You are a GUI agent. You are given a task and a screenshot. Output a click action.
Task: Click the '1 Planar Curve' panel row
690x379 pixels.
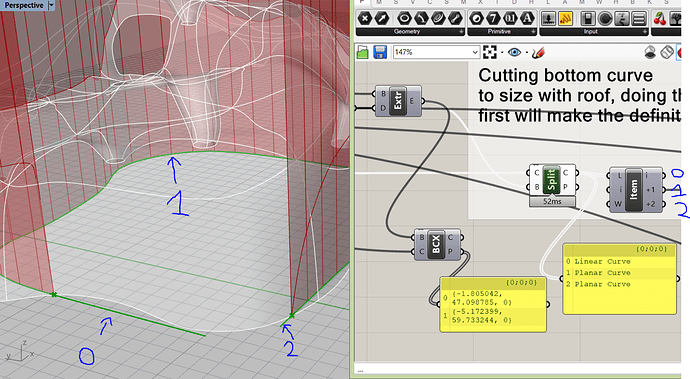tap(620, 273)
